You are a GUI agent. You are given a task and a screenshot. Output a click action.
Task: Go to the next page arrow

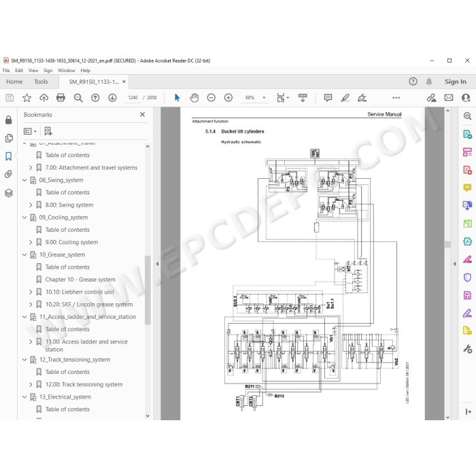pyautogui.click(x=112, y=98)
